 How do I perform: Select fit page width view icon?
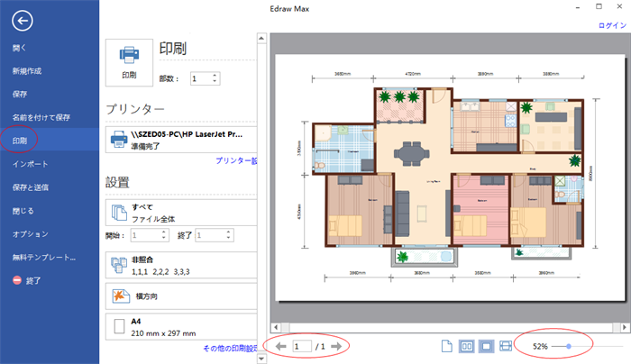506,346
